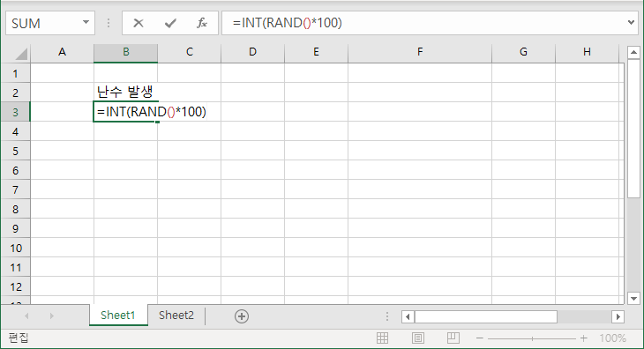644x349 pixels.
Task: Click the zoom slider handle
Action: pyautogui.click(x=532, y=338)
